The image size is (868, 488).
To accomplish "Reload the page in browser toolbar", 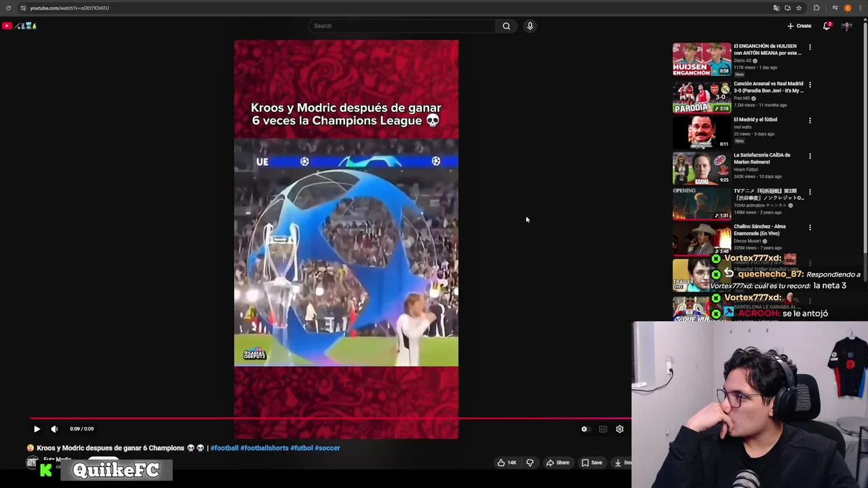I will click(8, 8).
